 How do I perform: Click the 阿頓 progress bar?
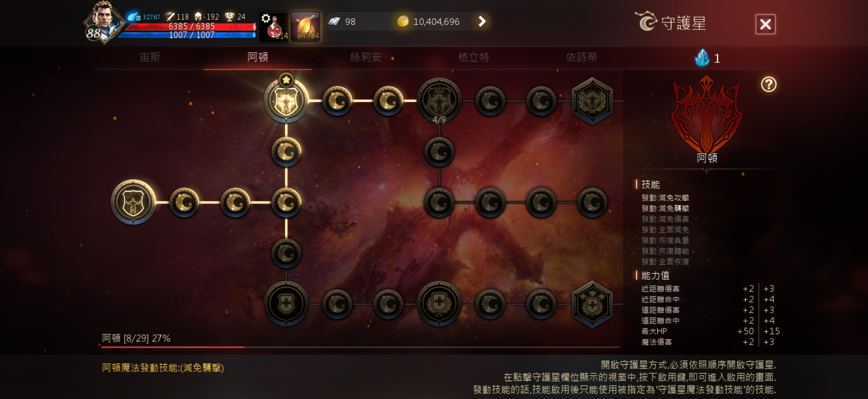360,347
